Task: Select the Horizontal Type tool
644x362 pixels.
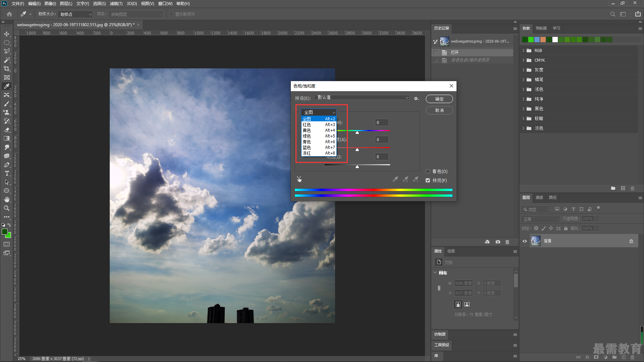Action: [7, 173]
